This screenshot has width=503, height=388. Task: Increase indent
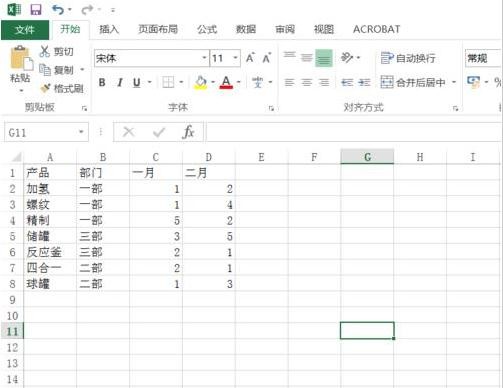click(364, 82)
